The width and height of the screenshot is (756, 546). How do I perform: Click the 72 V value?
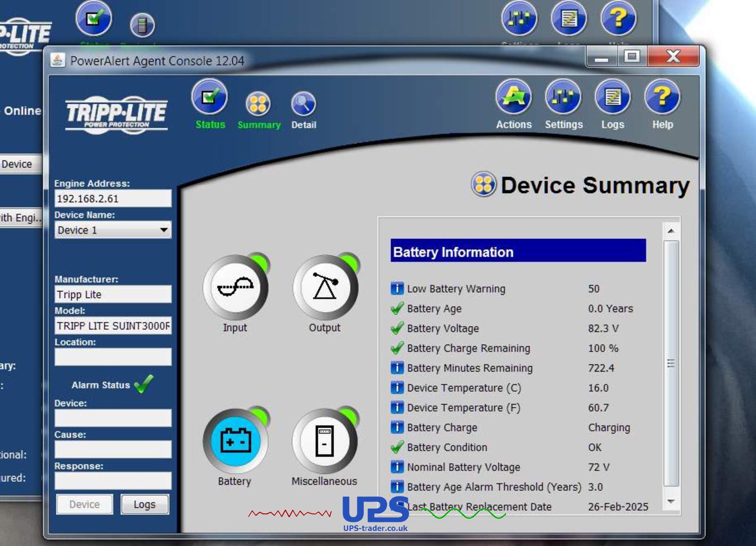tap(599, 467)
